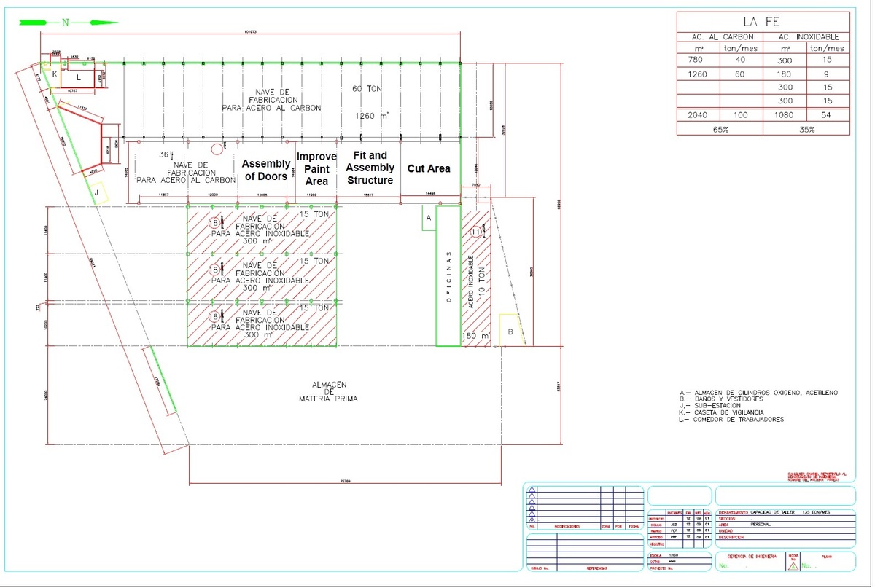Click the Fit and Assembly Structure zone
This screenshot has height=588, width=875.
click(370, 168)
